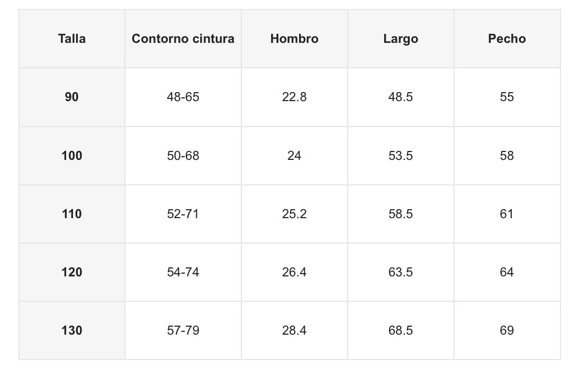588x368 pixels.
Task: Select the size 130 row label
Action: tap(72, 330)
